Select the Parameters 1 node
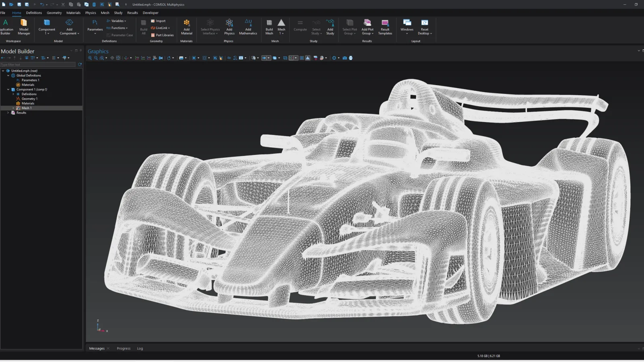Image resolution: width=644 pixels, height=362 pixels. [x=30, y=80]
